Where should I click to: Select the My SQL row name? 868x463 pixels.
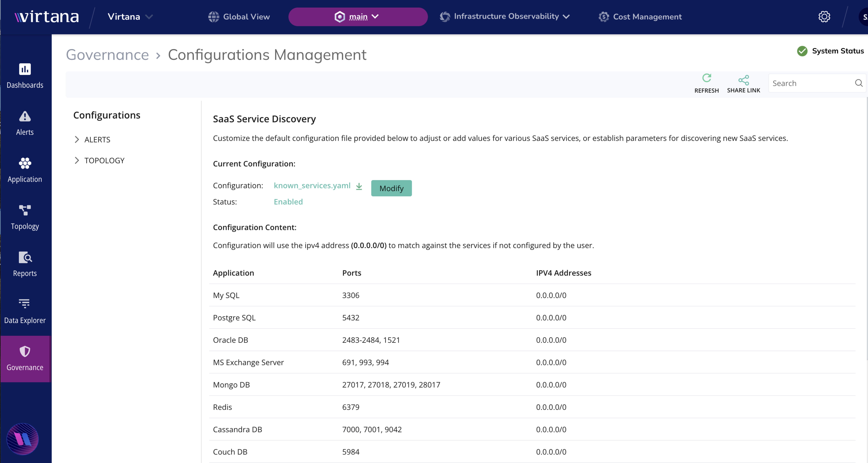point(226,296)
